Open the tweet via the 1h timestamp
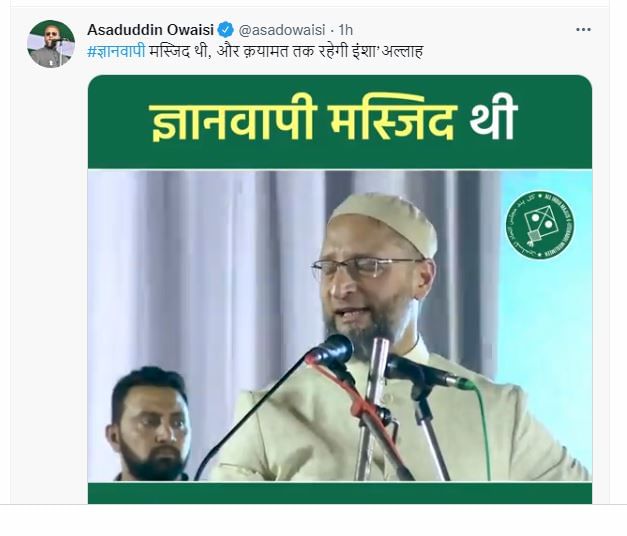The height and width of the screenshot is (536, 627). [345, 30]
